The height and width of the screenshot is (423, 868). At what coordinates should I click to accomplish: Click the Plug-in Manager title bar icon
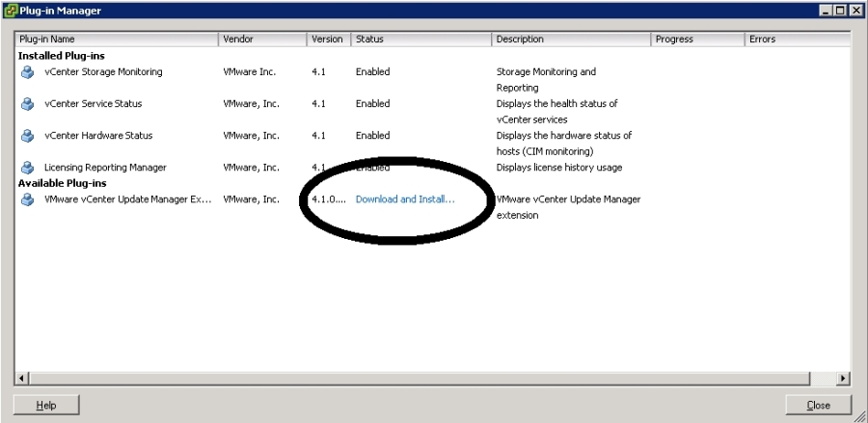(x=11, y=11)
